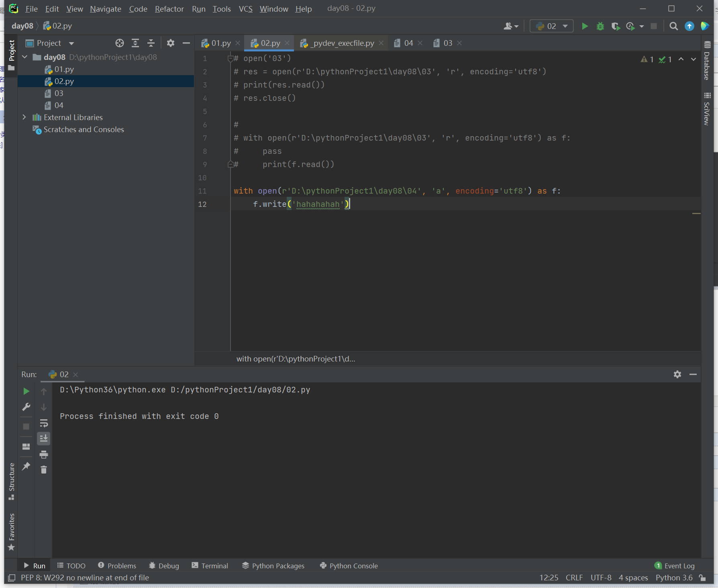Click the green Run button in top toolbar
The height and width of the screenshot is (588, 718).
pos(585,26)
